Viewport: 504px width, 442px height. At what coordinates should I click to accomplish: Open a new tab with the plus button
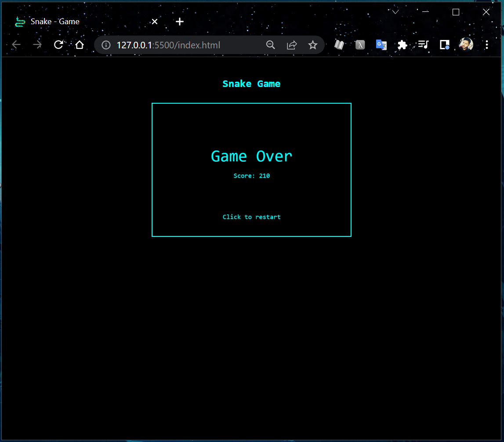(x=179, y=21)
